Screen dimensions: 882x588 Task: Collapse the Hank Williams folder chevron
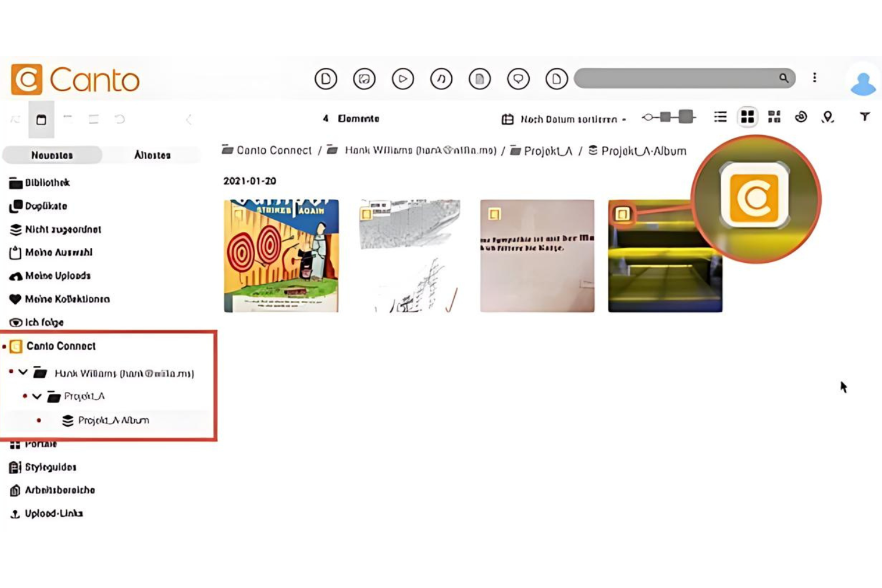tap(23, 372)
